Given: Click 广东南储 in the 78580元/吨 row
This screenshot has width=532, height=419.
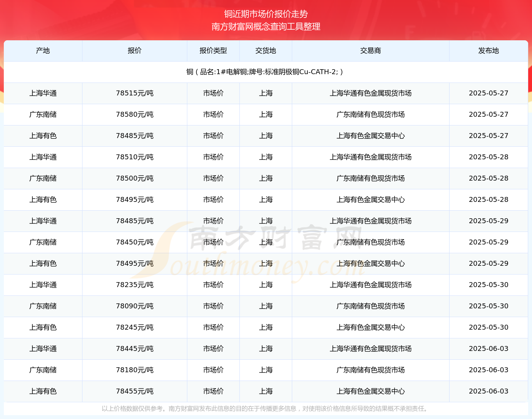Looking at the screenshot, I should coord(43,114).
